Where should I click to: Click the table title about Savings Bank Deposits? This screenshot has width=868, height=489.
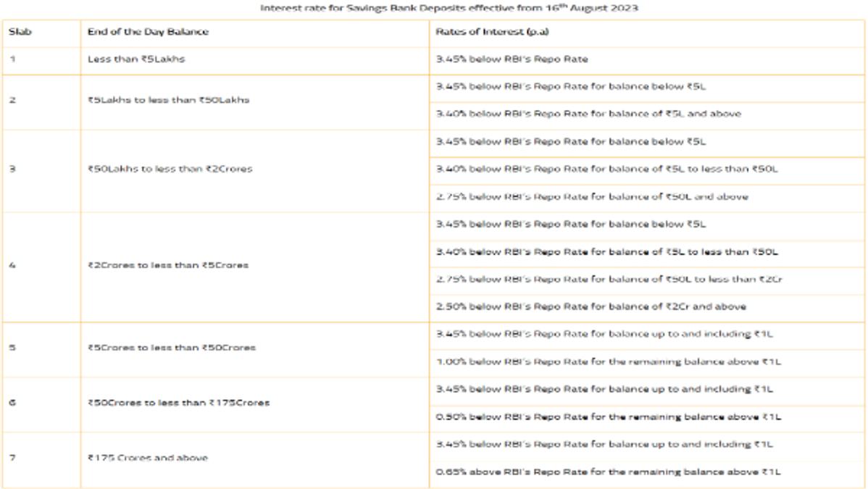coord(449,8)
